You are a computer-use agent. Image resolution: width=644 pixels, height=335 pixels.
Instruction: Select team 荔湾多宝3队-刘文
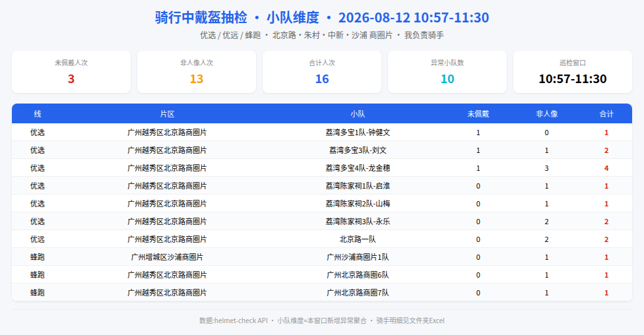(358, 150)
